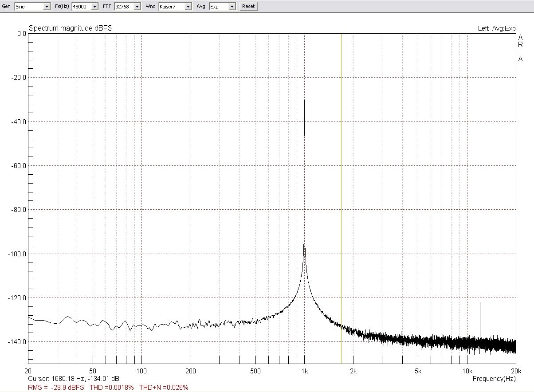Click the "50" frequency axis label

[x=93, y=371]
